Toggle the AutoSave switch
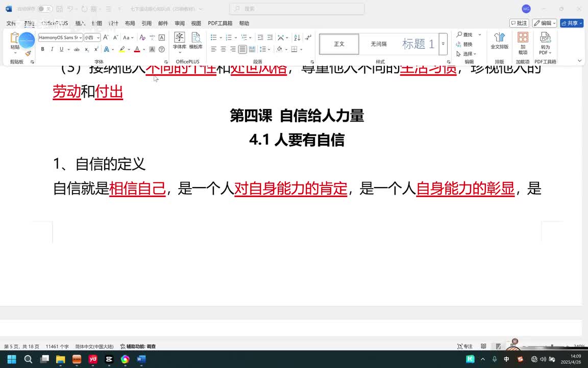Screen dimensions: 588x368 (x=44, y=9)
